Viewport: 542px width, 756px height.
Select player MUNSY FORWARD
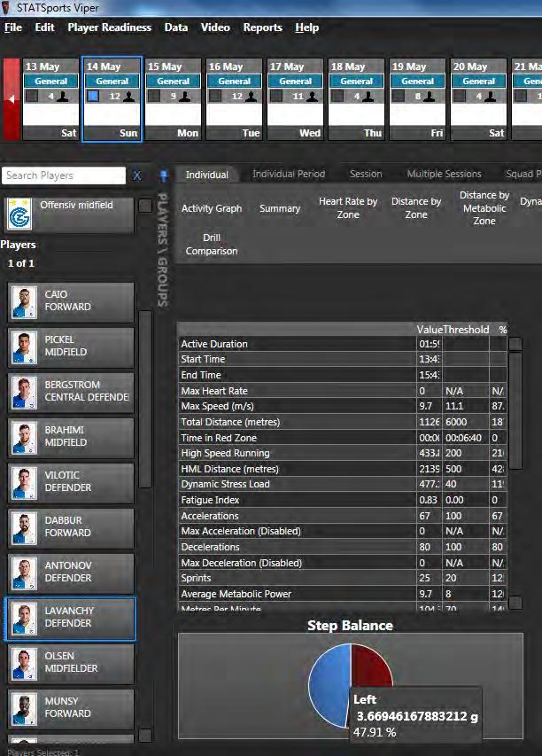click(71, 709)
